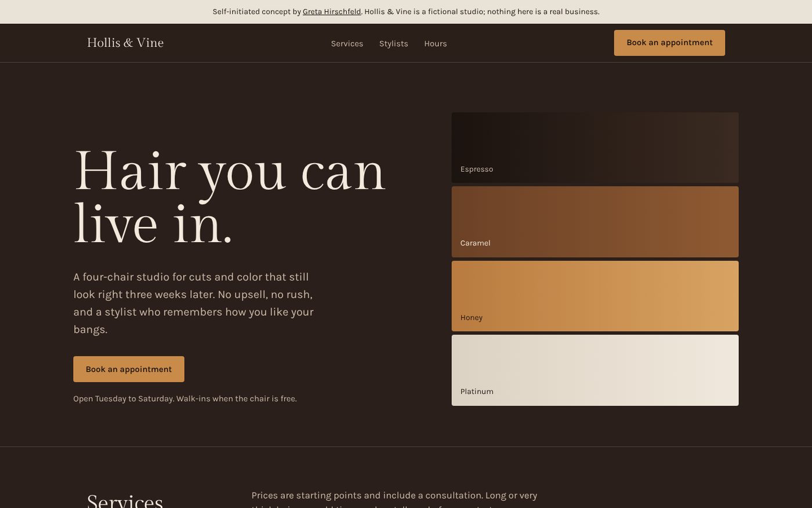Screen dimensions: 812x508
Task: Pick the Honey color swatch
Action: 595,296
